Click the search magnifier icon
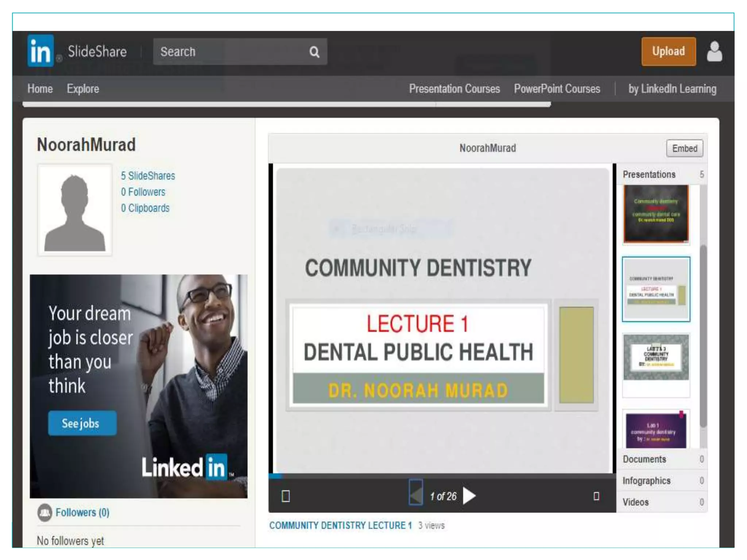747x560 pixels. [314, 52]
